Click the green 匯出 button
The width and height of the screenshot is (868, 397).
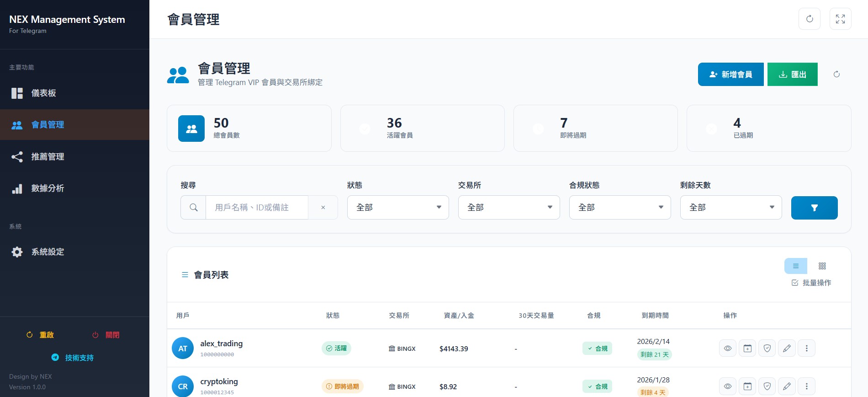792,75
